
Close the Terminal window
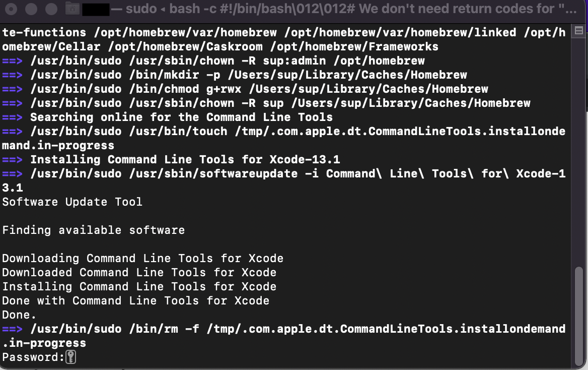(x=12, y=9)
